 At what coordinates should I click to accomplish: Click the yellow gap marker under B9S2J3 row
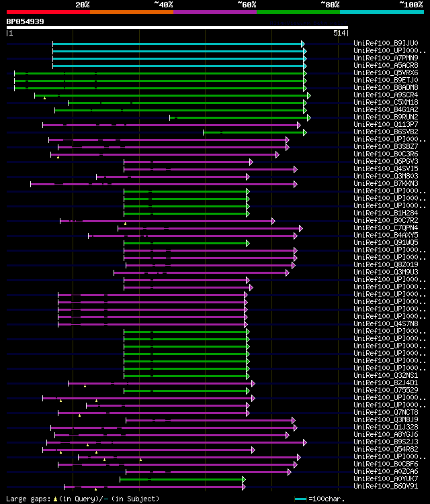click(x=87, y=445)
